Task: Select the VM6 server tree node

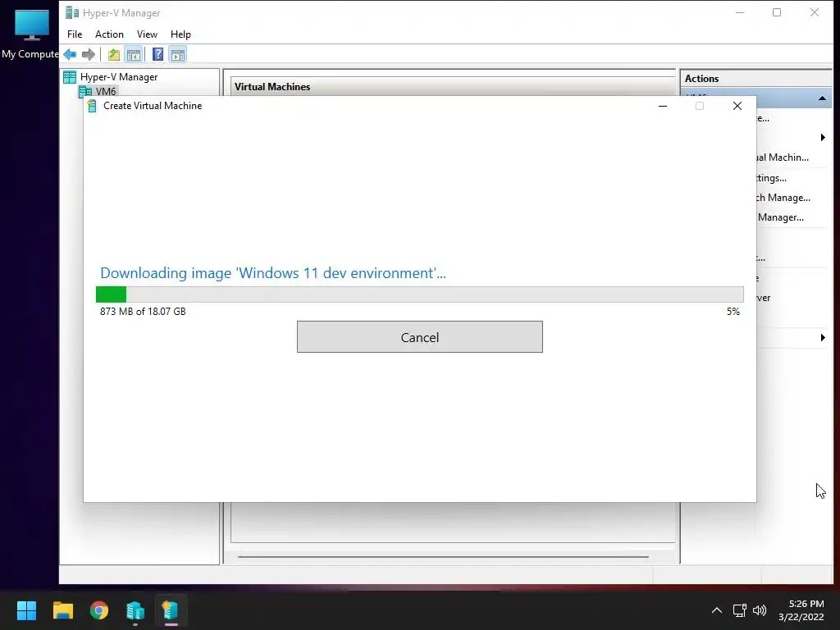Action: [x=98, y=91]
